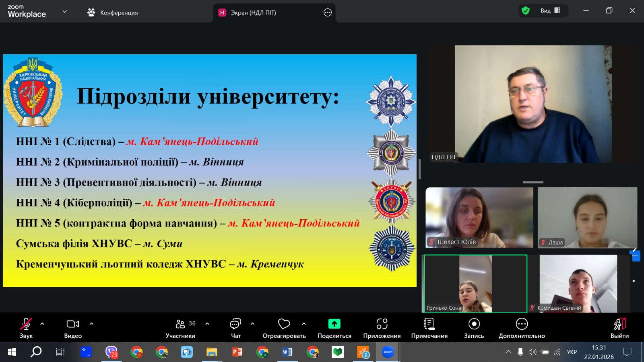Open the Zoom Workplace dropdown chevron
The height and width of the screenshot is (362, 644).
(64, 12)
